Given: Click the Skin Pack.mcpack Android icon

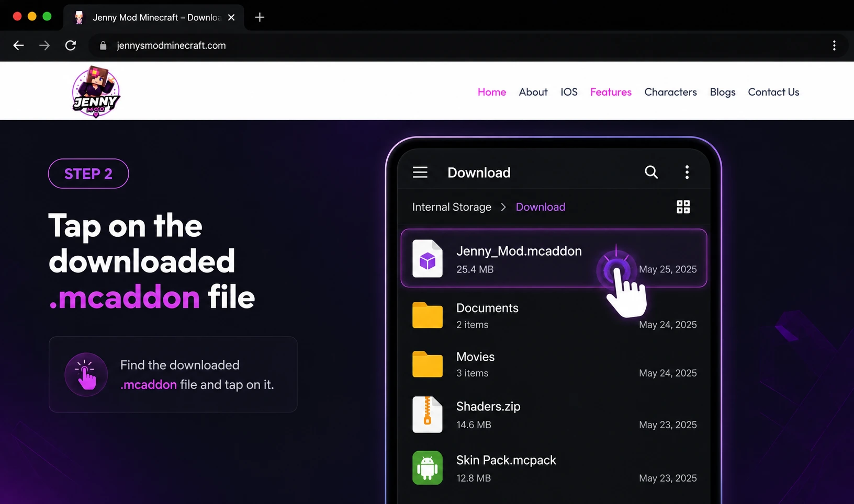Looking at the screenshot, I should (x=428, y=468).
